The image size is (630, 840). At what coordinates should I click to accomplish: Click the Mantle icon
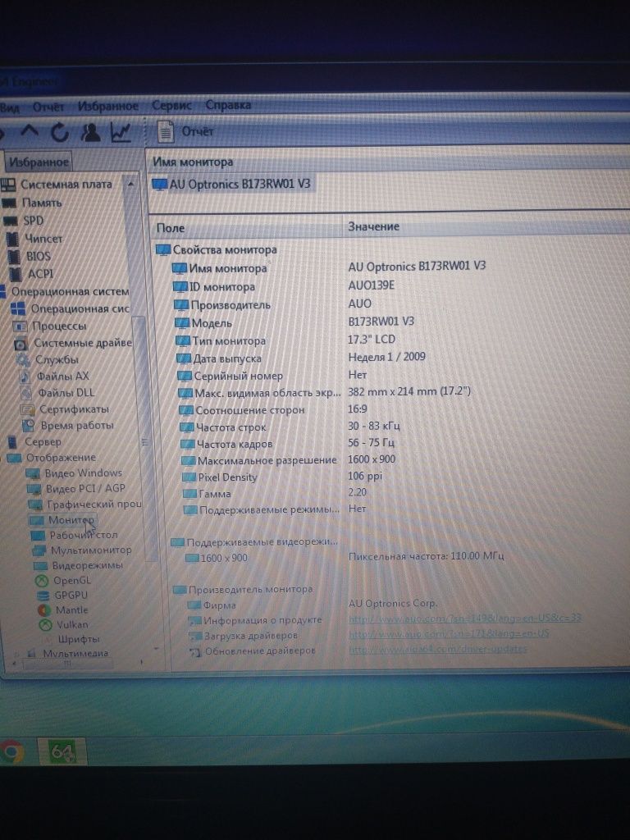click(44, 610)
